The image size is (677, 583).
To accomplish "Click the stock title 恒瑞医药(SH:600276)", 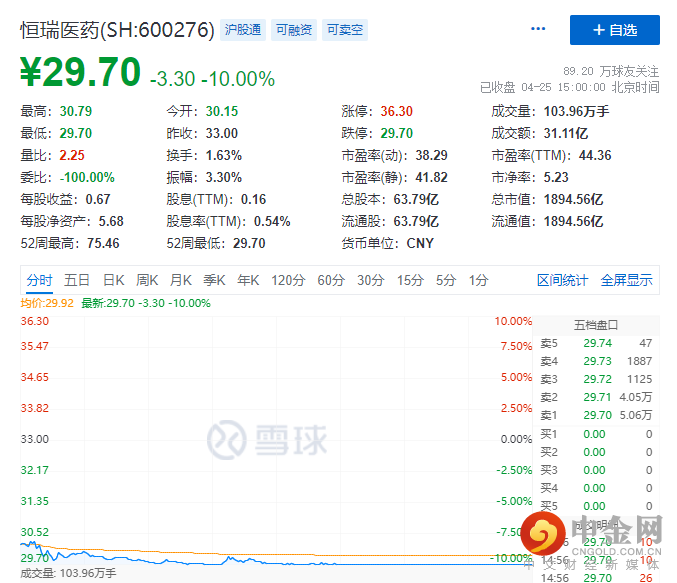I will (x=117, y=30).
